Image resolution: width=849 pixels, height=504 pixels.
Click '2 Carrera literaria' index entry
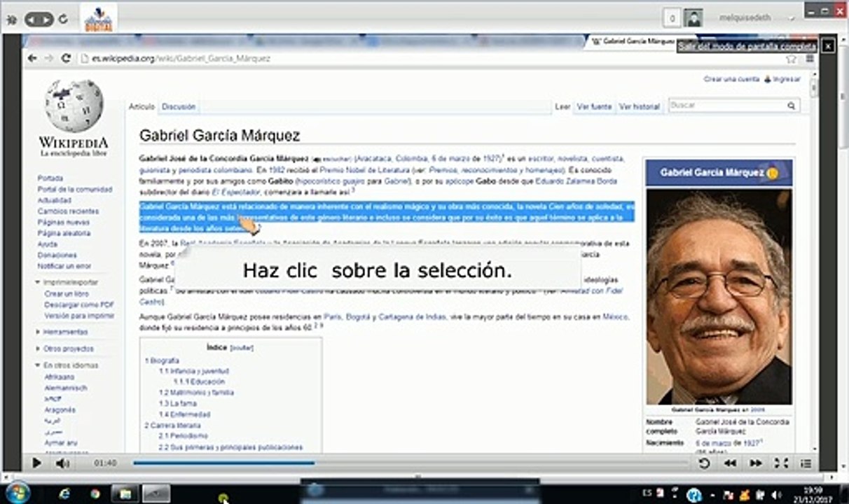pos(172,426)
